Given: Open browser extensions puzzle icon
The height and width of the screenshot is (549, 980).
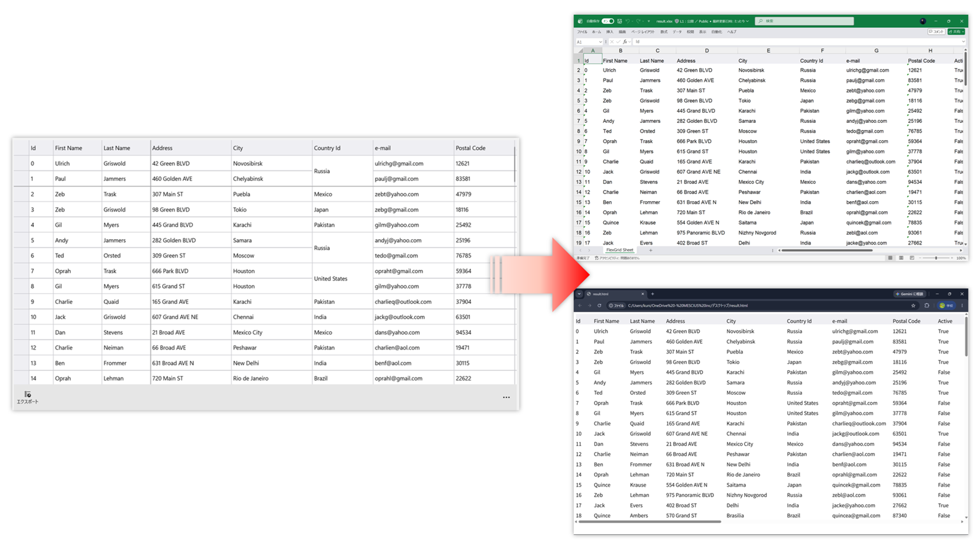Looking at the screenshot, I should click(x=927, y=306).
